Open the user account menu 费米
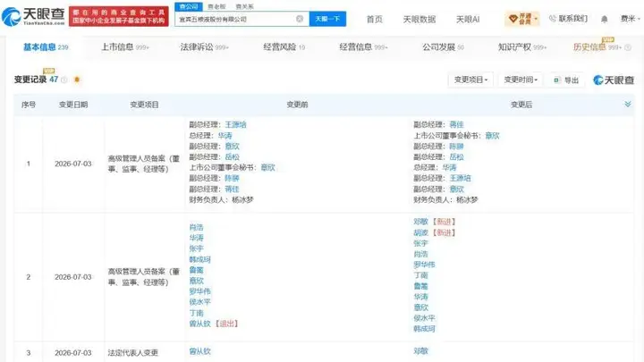This screenshot has height=362, width=644. point(630,19)
